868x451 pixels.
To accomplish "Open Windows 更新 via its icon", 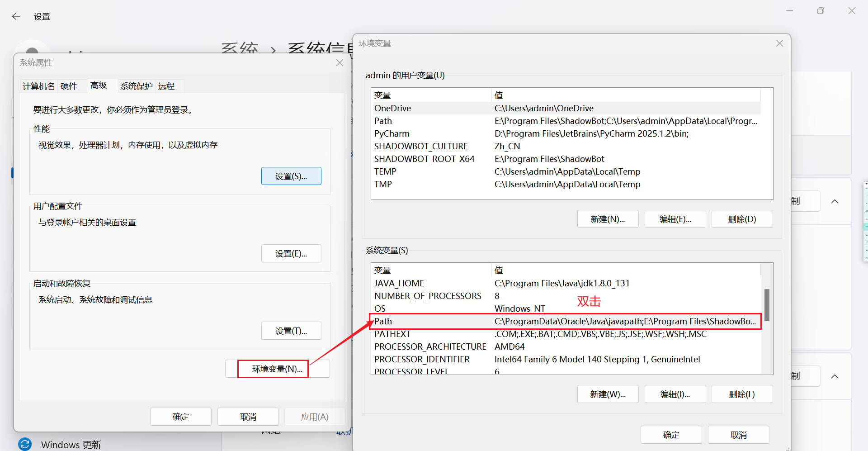I will pos(25,444).
